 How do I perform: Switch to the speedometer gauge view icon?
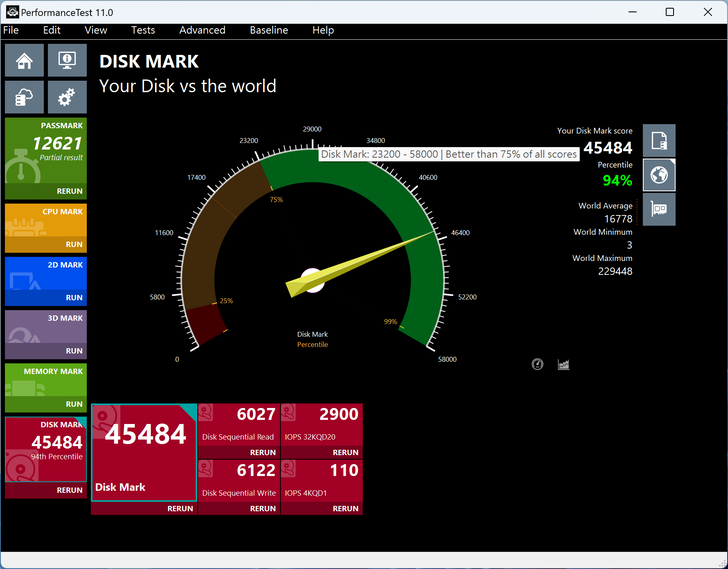538,365
